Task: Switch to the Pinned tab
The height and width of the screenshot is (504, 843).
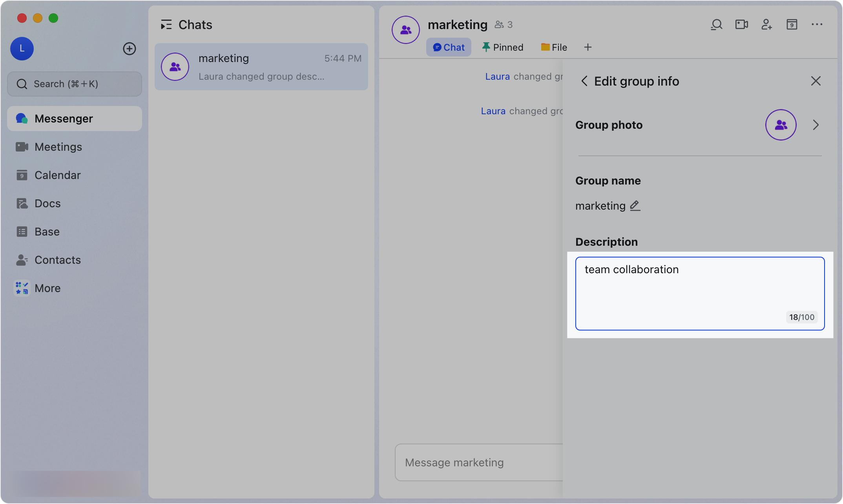Action: pyautogui.click(x=503, y=47)
